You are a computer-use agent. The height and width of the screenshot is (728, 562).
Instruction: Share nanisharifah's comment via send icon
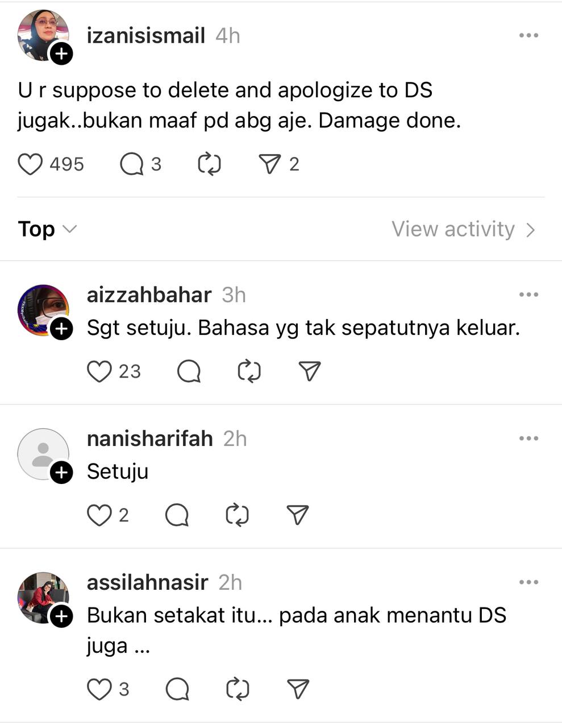point(298,515)
